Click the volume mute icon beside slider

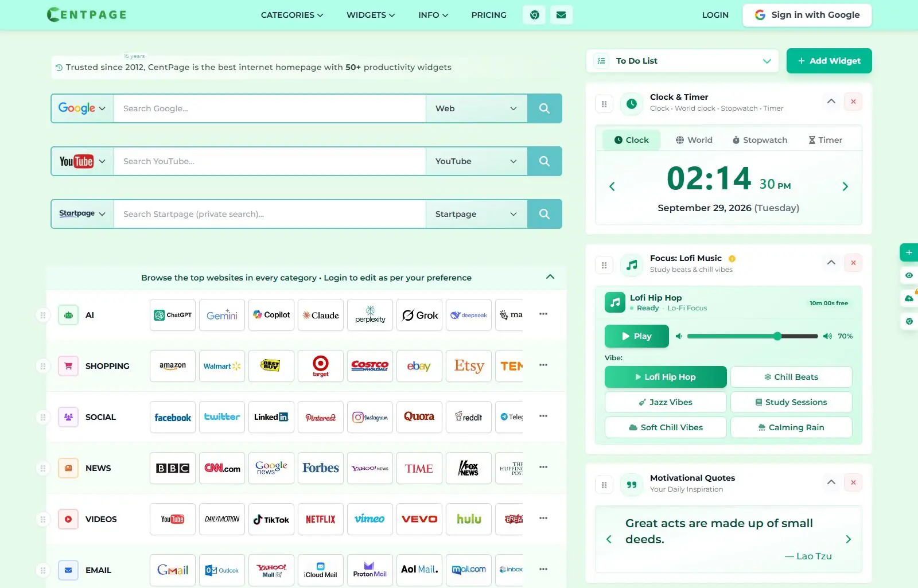click(679, 336)
